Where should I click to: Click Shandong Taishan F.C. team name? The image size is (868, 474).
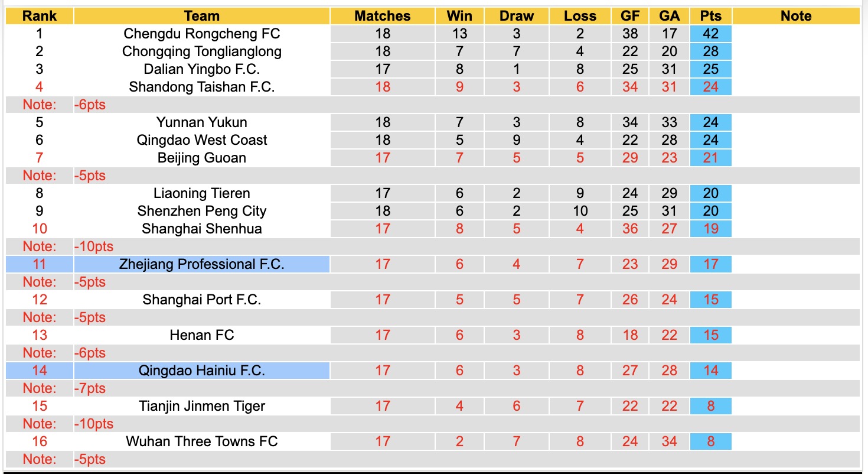pos(202,87)
